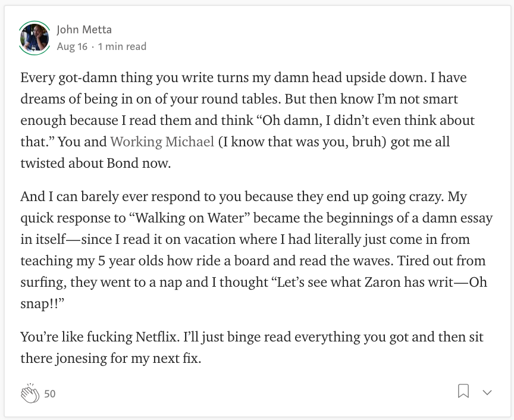
Task: Visit the John Metta author name link
Action: point(84,30)
